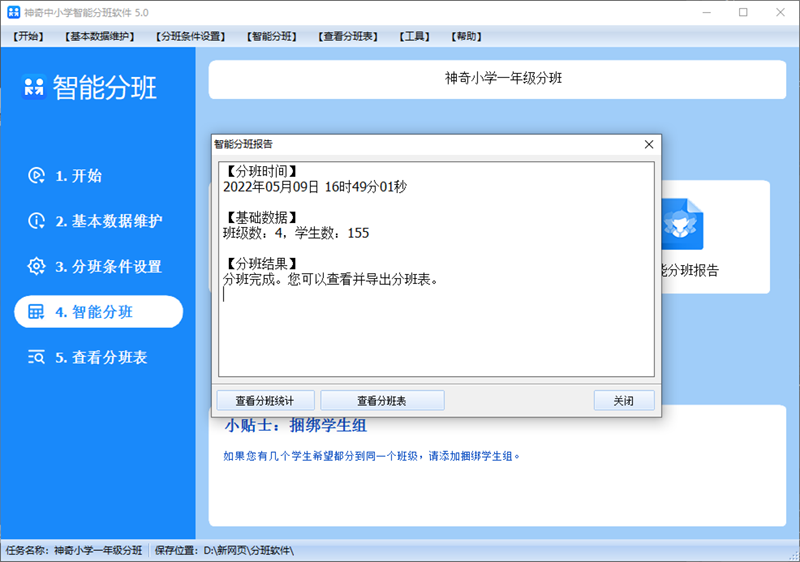This screenshot has width=800, height=562.
Task: Open the 【基本数据维护】 menu
Action: coord(100,37)
